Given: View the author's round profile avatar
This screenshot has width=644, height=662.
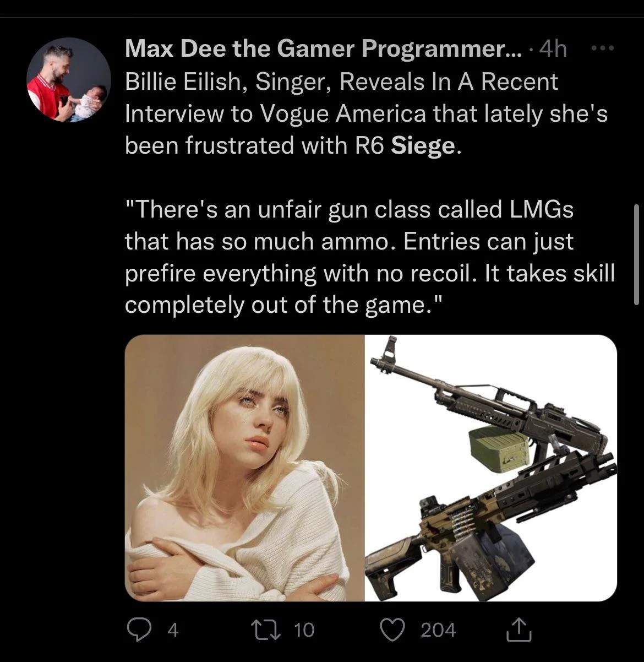Looking at the screenshot, I should point(69,80).
